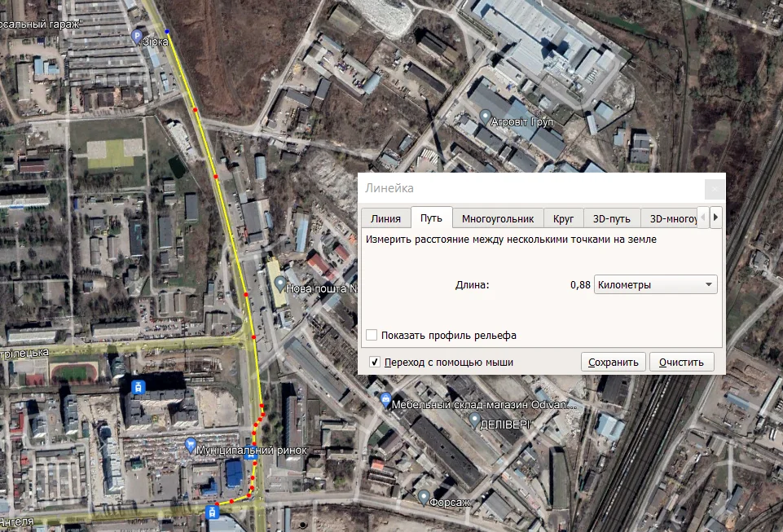Click the ДЕЛІВЕРІ place pin

474,420
